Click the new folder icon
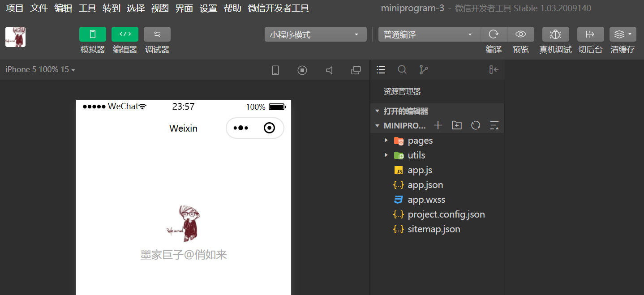The width and height of the screenshot is (644, 295). [457, 125]
